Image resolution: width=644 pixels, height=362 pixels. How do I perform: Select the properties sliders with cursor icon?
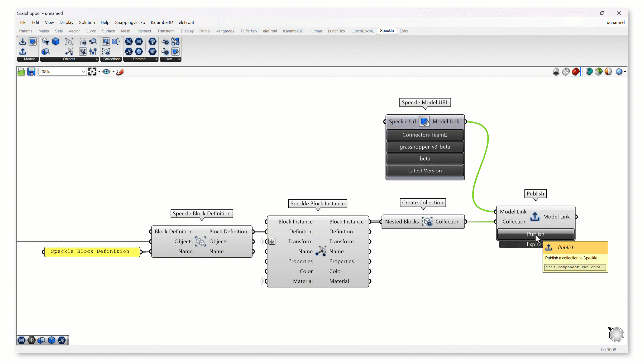click(x=83, y=52)
